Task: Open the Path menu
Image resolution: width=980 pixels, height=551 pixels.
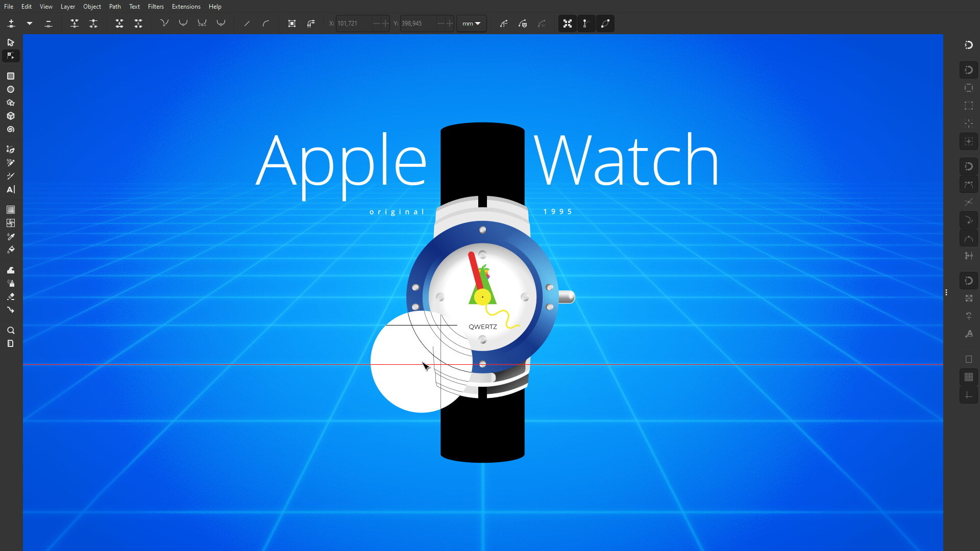Action: click(115, 7)
